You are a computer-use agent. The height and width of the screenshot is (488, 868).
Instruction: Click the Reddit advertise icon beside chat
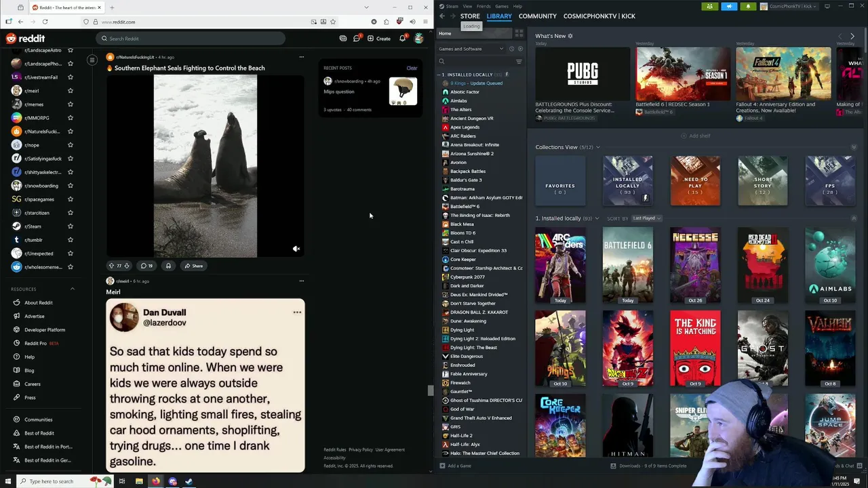tap(343, 39)
